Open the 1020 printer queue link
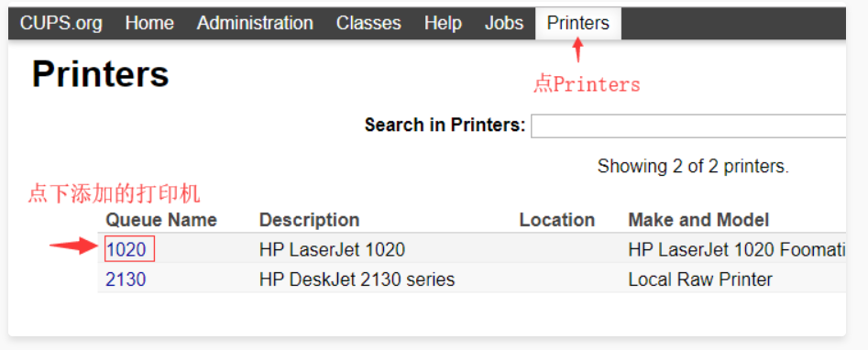Viewport: 868px width, 350px height. 126,250
